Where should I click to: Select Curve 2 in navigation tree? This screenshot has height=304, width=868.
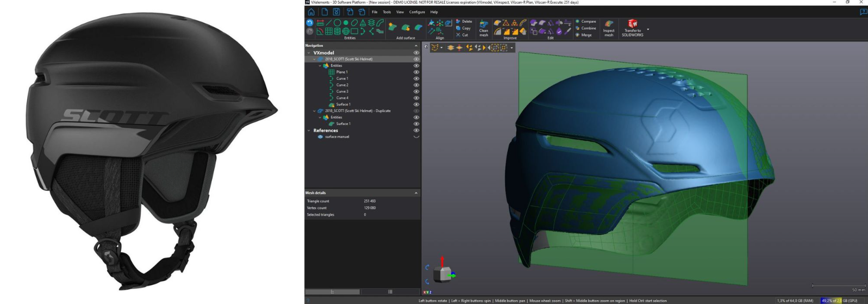342,85
